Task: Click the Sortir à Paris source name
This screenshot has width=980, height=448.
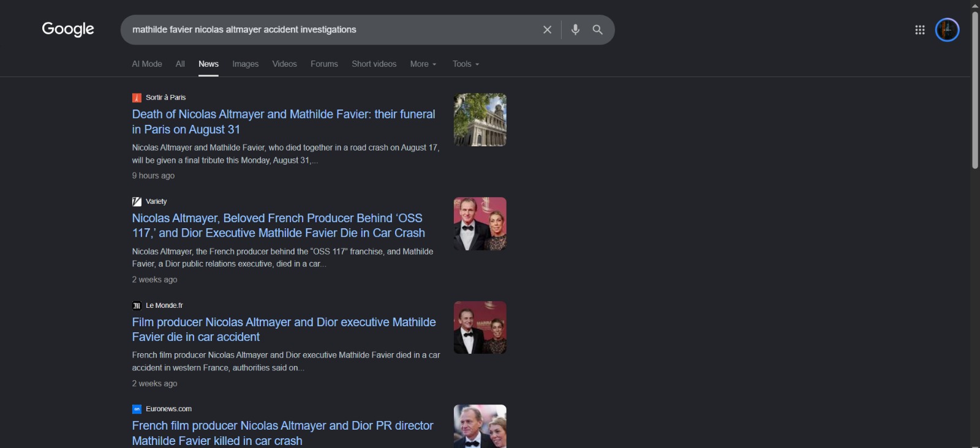Action: pyautogui.click(x=165, y=97)
